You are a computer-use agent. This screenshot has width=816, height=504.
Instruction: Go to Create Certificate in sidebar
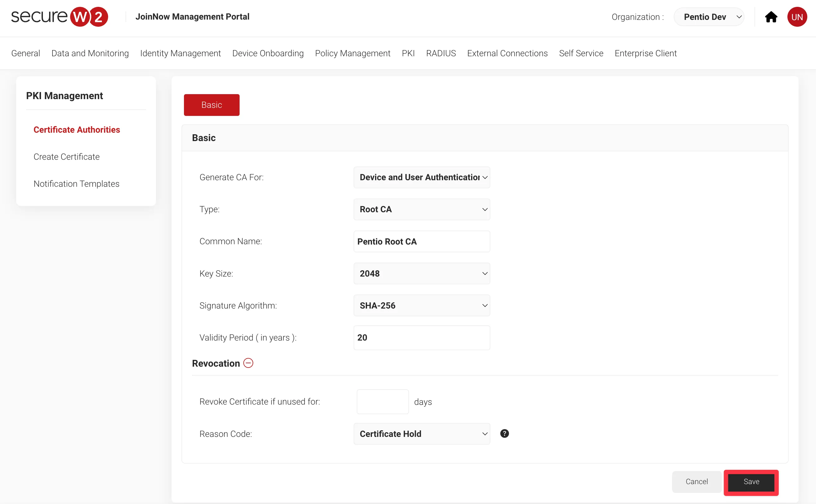66,157
